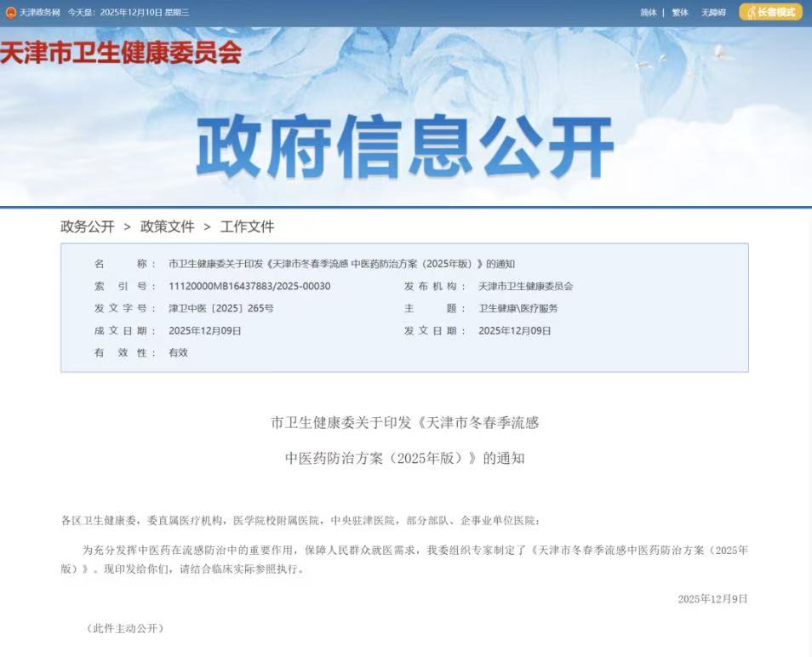Screen dimensions: 812x657
Task: Switch to 繁体 Chinese display
Action: pyautogui.click(x=680, y=13)
